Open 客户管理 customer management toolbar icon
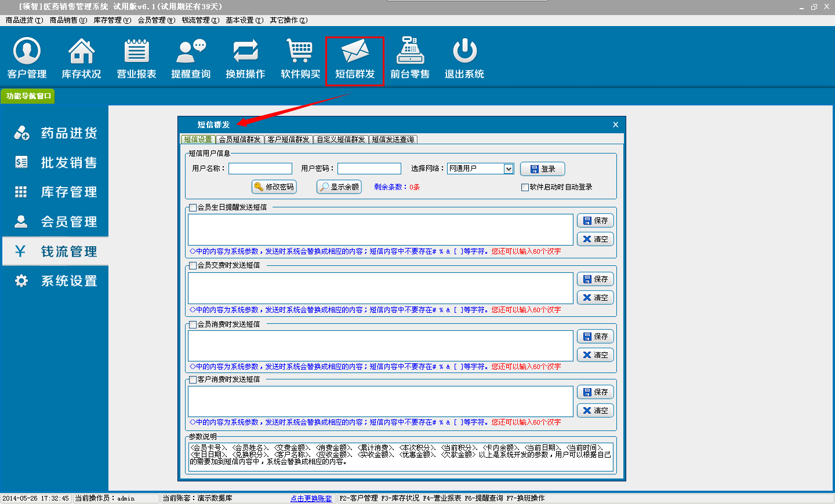 [27, 58]
